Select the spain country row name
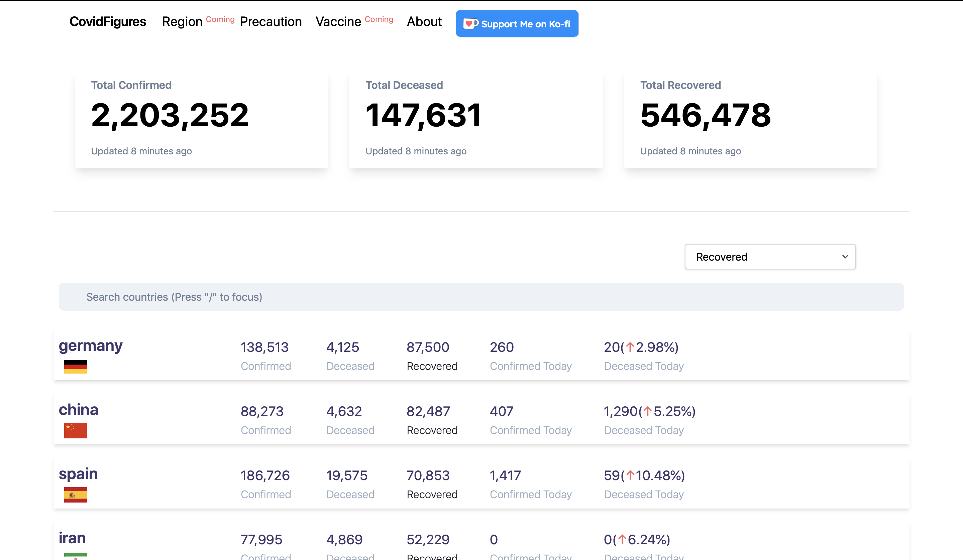963x560 pixels. point(78,474)
